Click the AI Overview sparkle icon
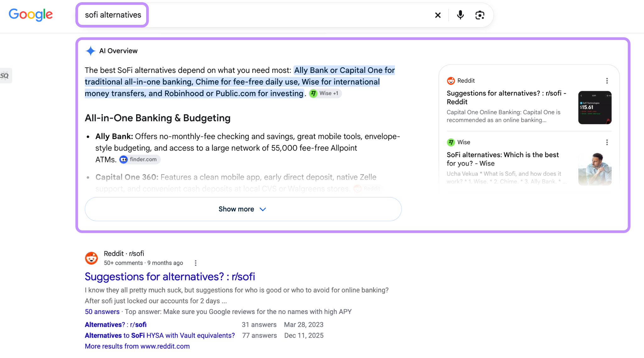The width and height of the screenshot is (644, 358). coord(91,51)
